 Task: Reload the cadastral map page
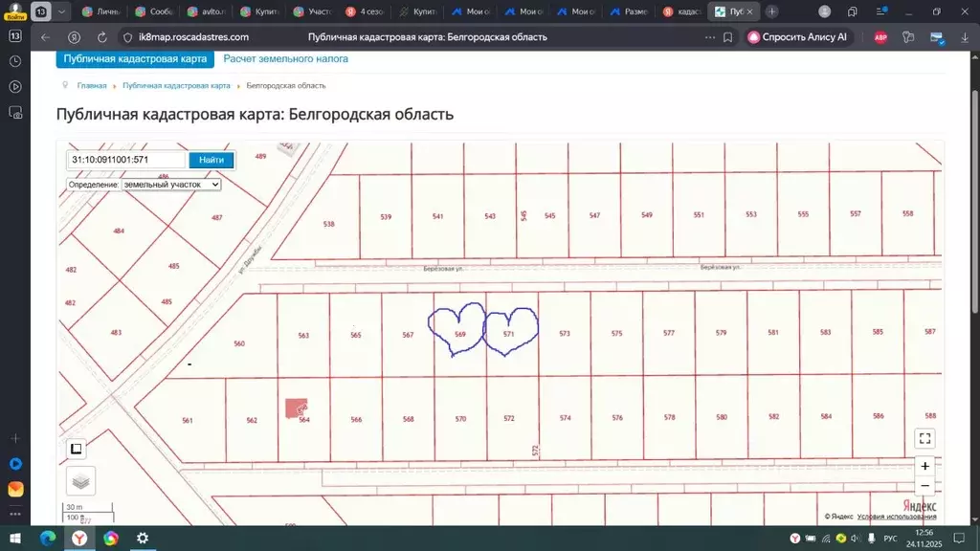click(101, 37)
